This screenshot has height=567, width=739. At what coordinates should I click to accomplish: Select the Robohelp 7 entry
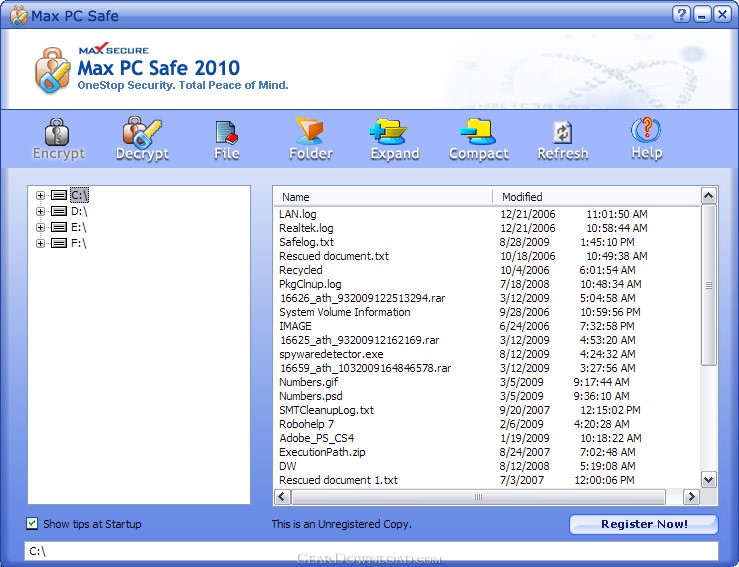[x=306, y=424]
